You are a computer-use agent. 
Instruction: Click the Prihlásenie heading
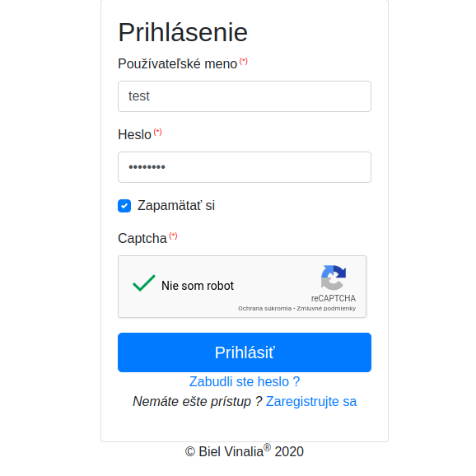pyautogui.click(x=183, y=32)
